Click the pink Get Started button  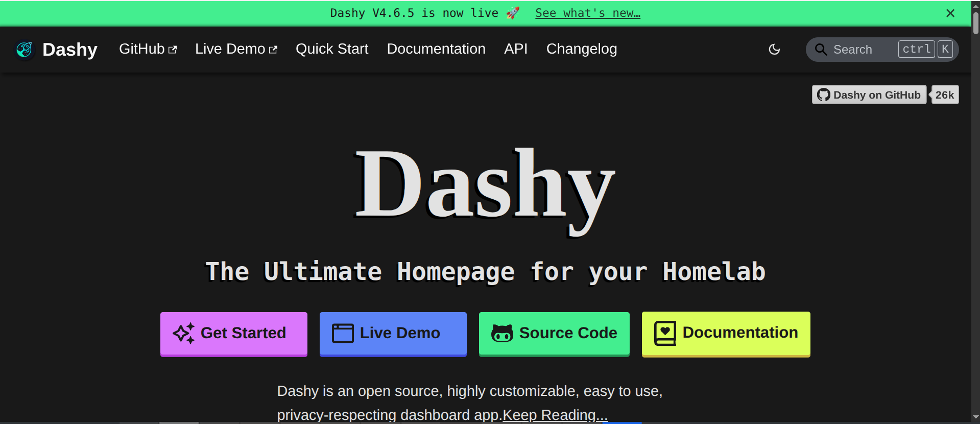click(234, 334)
